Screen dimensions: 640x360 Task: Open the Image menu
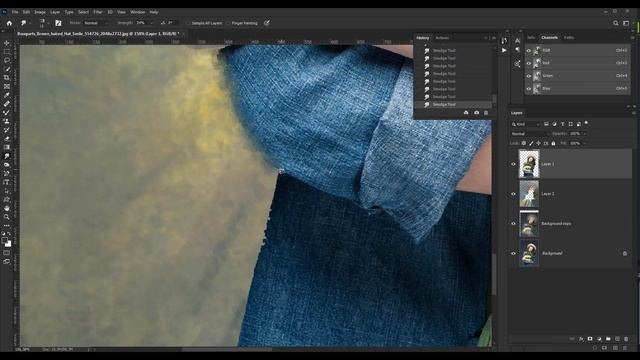coord(40,12)
